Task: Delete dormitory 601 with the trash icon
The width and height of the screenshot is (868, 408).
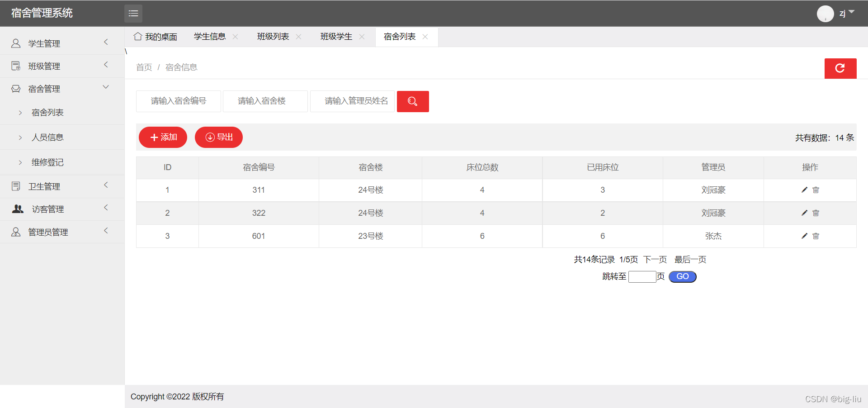Action: point(816,236)
